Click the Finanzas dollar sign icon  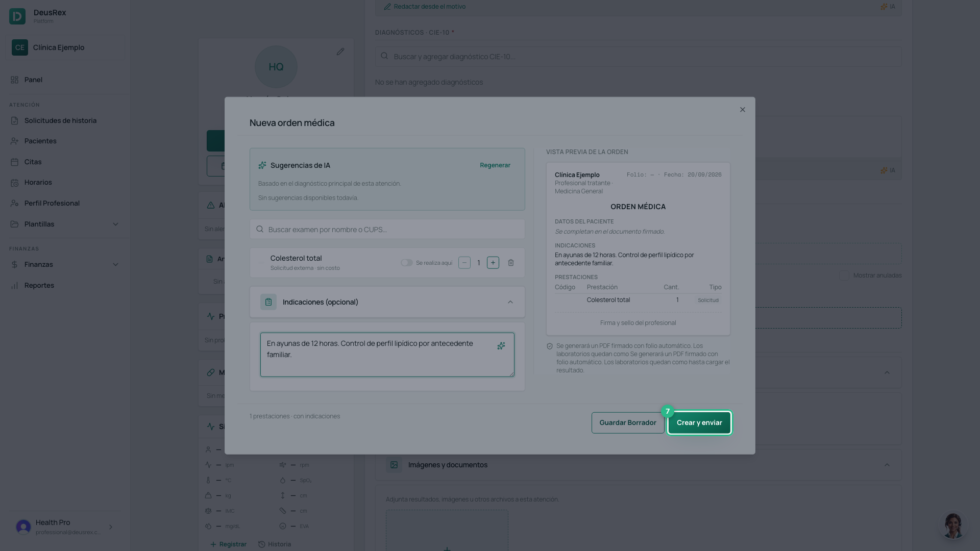click(x=14, y=265)
